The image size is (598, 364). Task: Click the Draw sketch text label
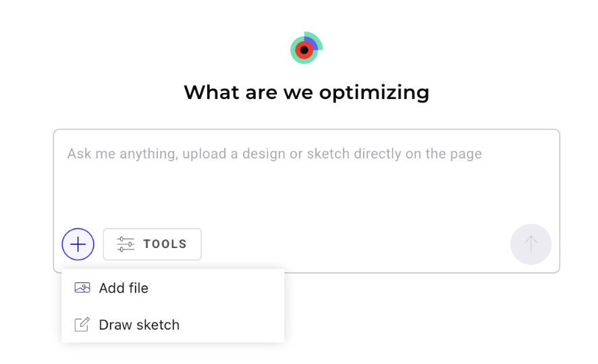tap(139, 325)
